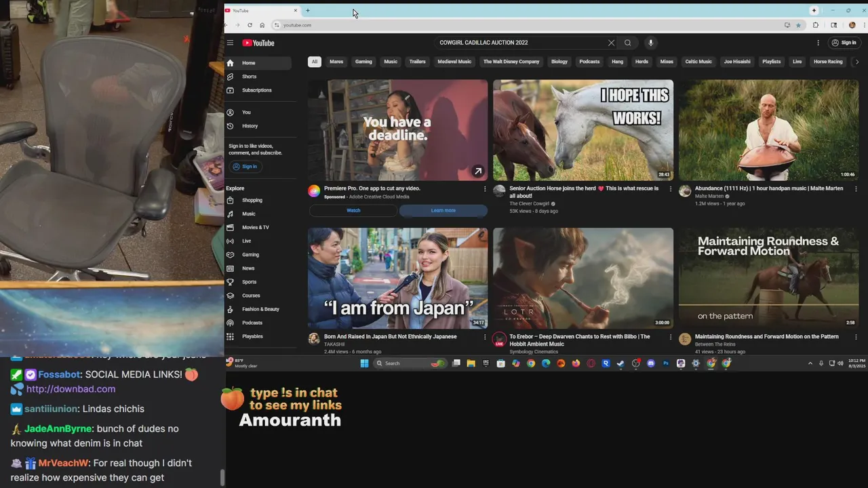Open options menu for To Erebor video
Screen dimensions: 868x488
point(671,337)
